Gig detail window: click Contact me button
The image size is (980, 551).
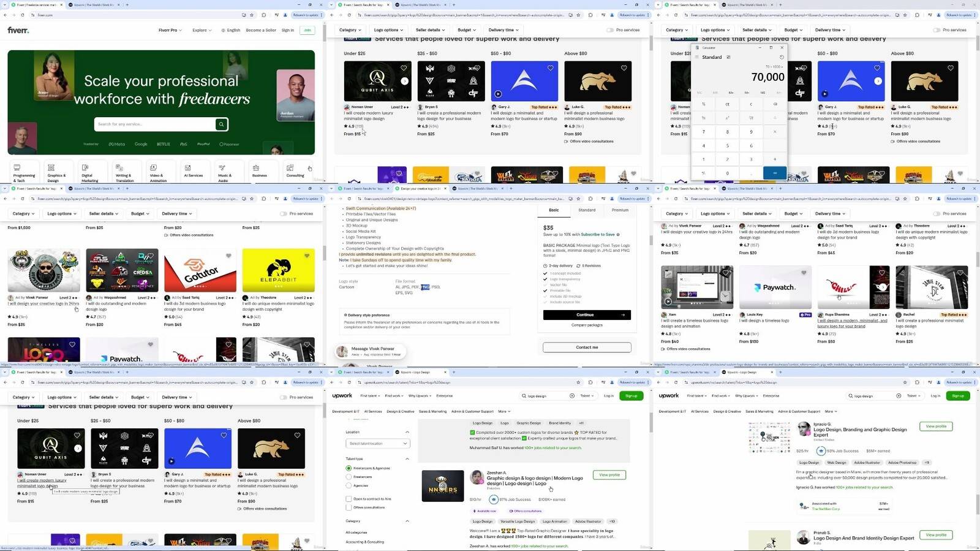point(587,348)
